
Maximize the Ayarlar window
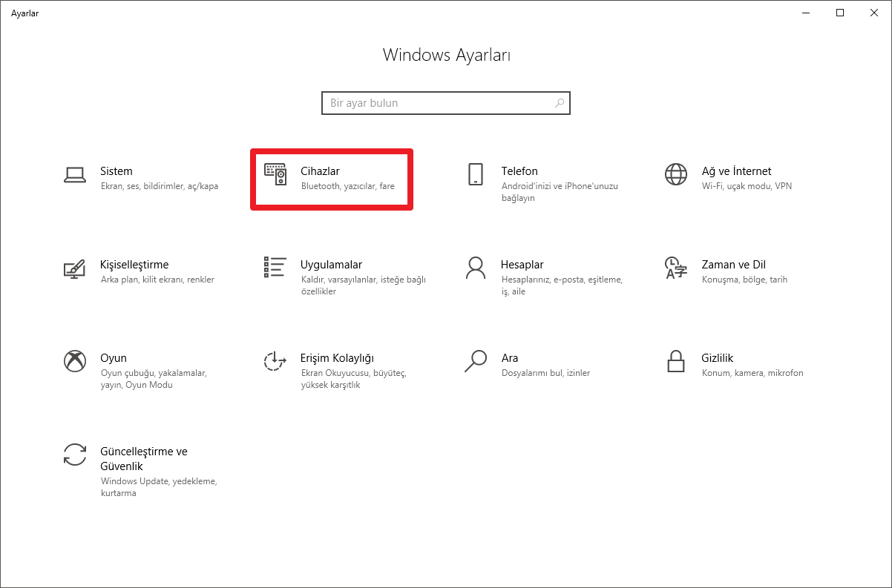tap(840, 13)
